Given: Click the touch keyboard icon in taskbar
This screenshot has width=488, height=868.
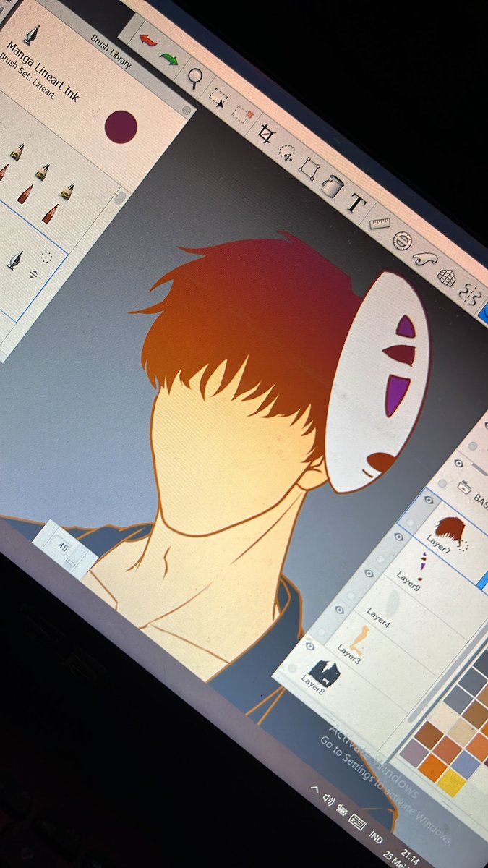Looking at the screenshot, I should pyautogui.click(x=357, y=820).
